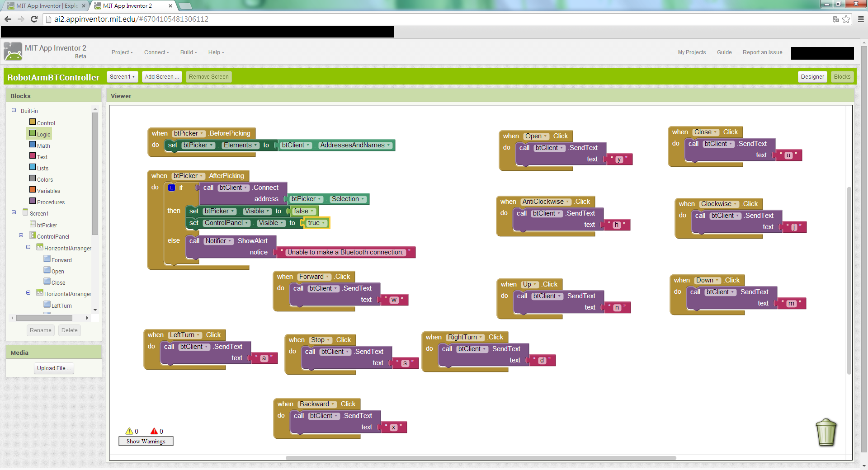Image resolution: width=868 pixels, height=470 pixels.
Task: Click the Blocks panel vertical scrollbar
Action: [x=95, y=174]
